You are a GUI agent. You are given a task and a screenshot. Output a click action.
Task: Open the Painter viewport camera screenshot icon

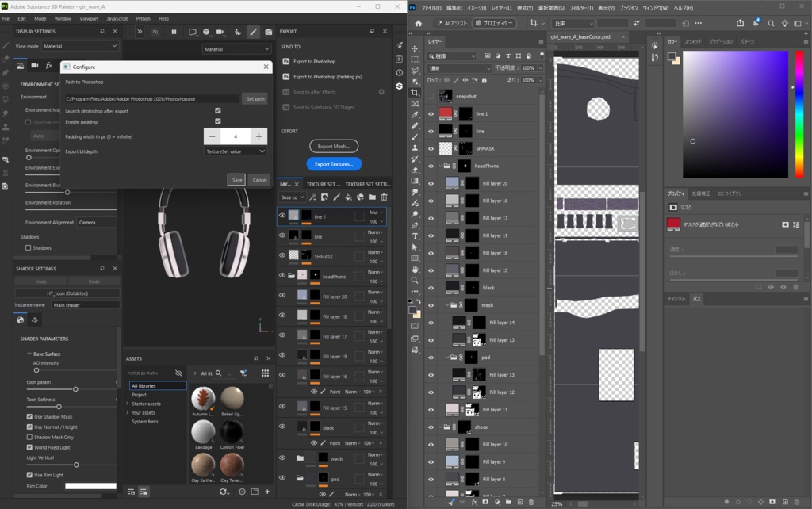(x=268, y=32)
